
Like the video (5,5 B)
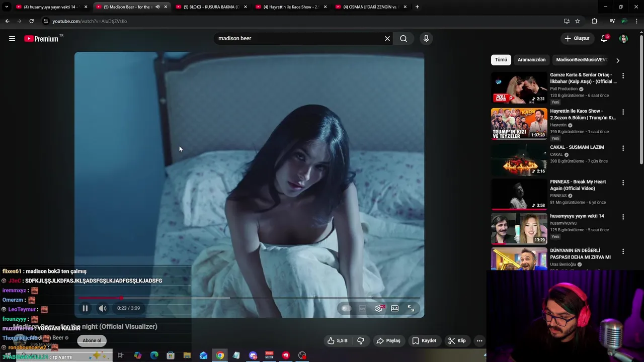coord(337,341)
